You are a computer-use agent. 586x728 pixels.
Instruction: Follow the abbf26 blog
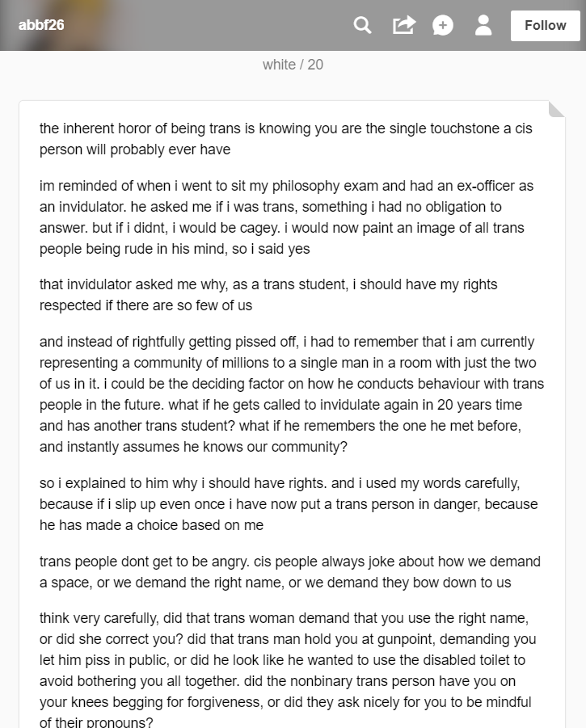(x=545, y=26)
